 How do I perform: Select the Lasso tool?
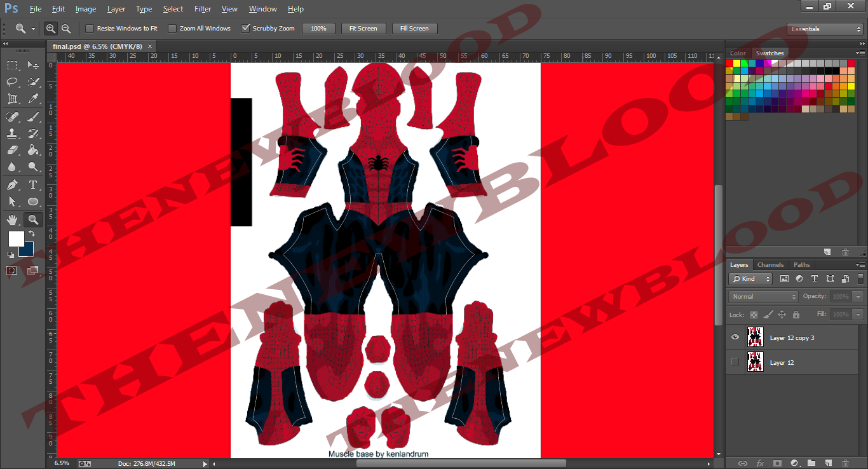12,82
